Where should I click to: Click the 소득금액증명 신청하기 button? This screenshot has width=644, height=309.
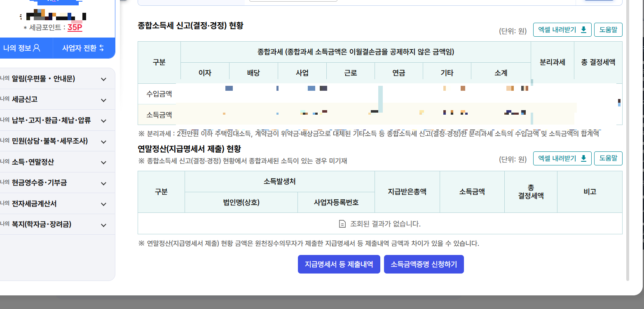(x=424, y=264)
